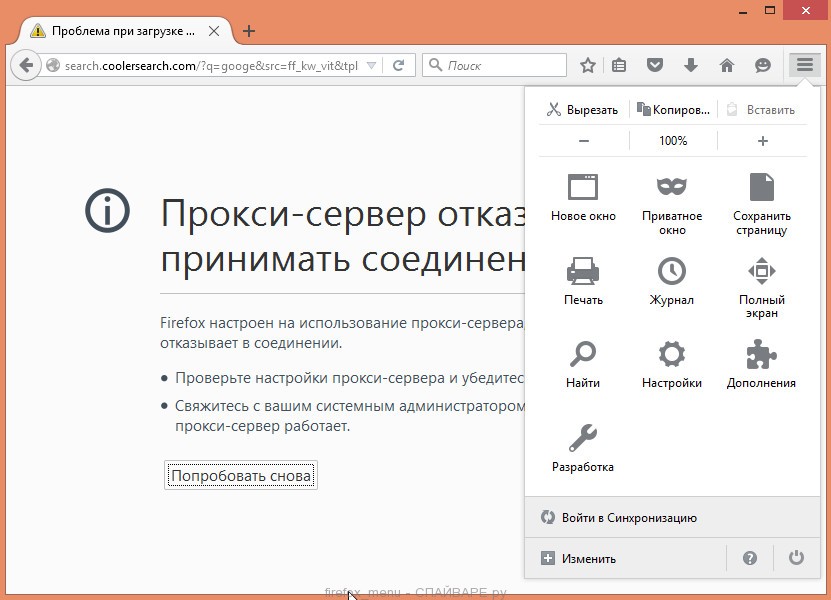Reset zoom via 100% label
This screenshot has width=831, height=600.
point(673,141)
